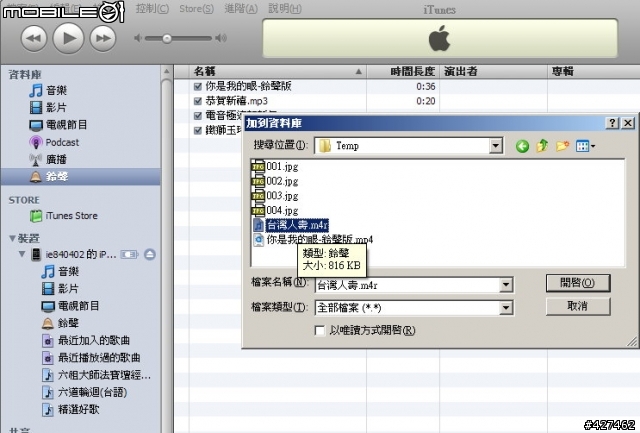Uncheck the 電音 ringtone row checkbox

198,115
